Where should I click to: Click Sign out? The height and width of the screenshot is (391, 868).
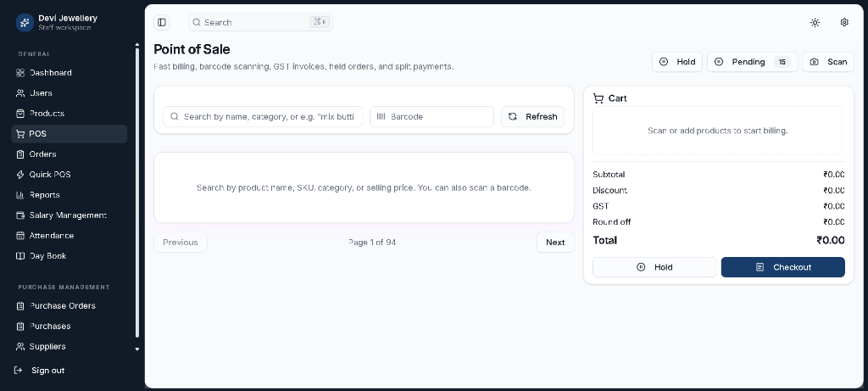(x=47, y=370)
